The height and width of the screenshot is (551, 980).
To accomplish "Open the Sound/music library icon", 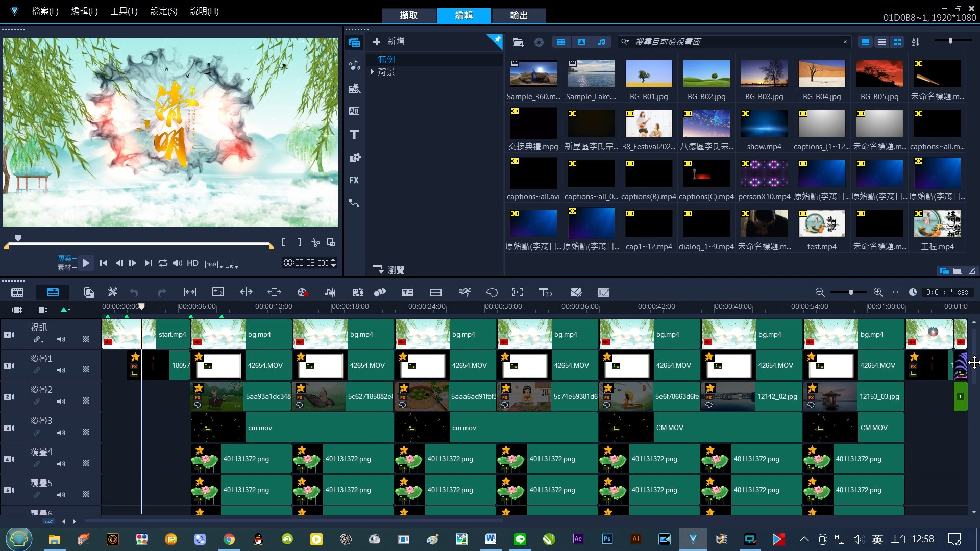I will (354, 65).
